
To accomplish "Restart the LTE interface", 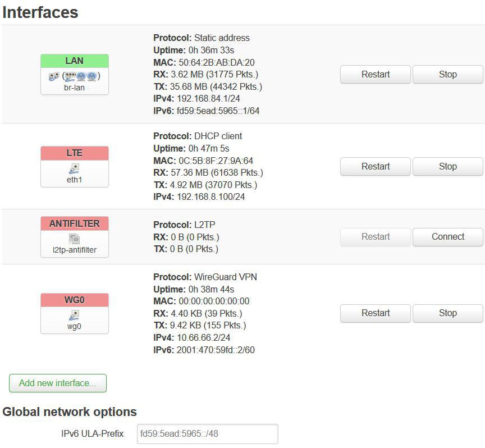I will [x=375, y=166].
